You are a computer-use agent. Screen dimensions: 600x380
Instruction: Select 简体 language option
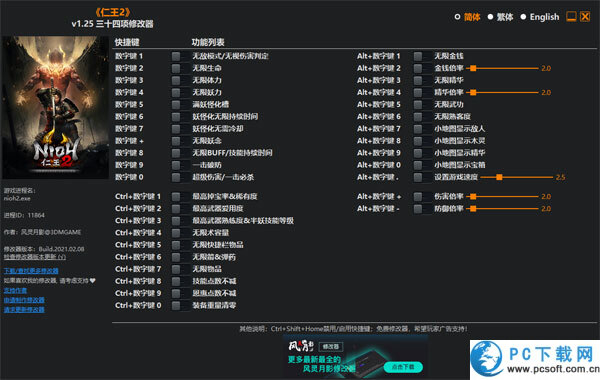(467, 17)
